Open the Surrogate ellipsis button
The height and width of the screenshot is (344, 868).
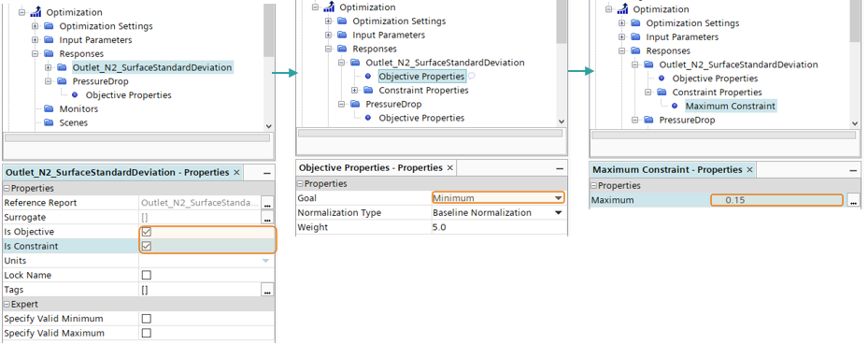268,218
